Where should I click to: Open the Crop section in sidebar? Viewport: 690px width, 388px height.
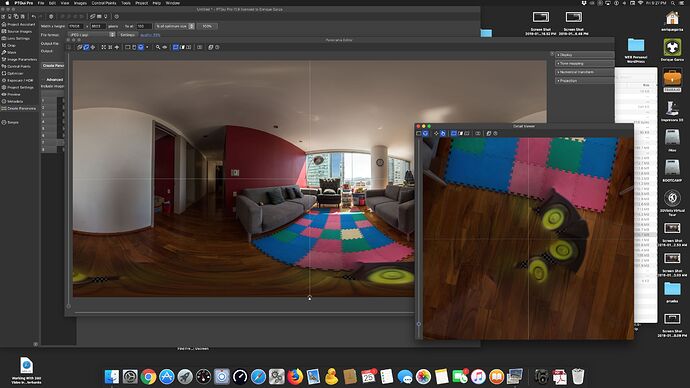point(9,45)
